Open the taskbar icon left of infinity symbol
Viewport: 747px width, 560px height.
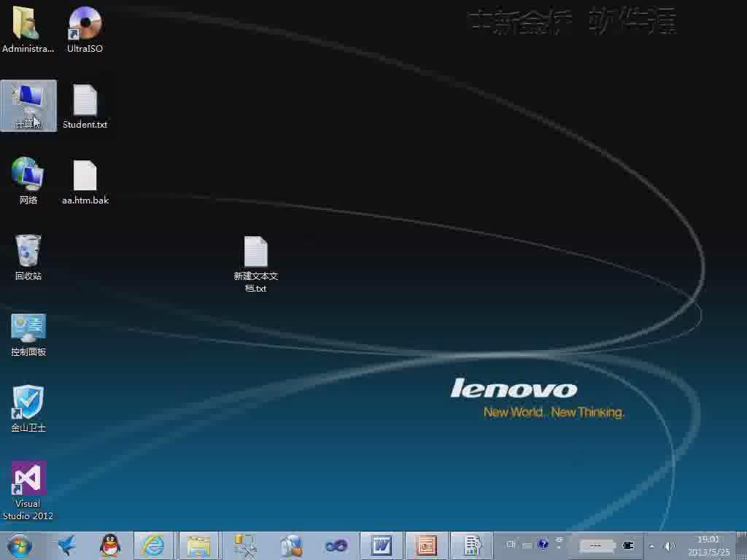291,545
